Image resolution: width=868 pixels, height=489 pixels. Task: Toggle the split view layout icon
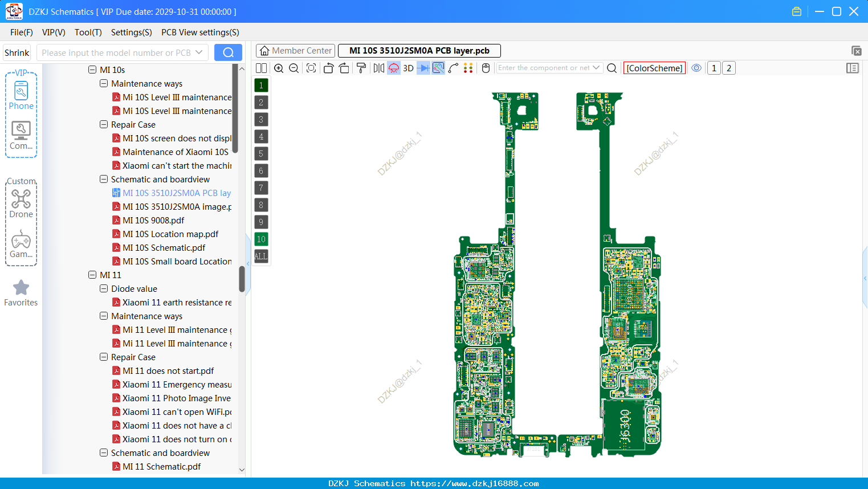point(261,68)
